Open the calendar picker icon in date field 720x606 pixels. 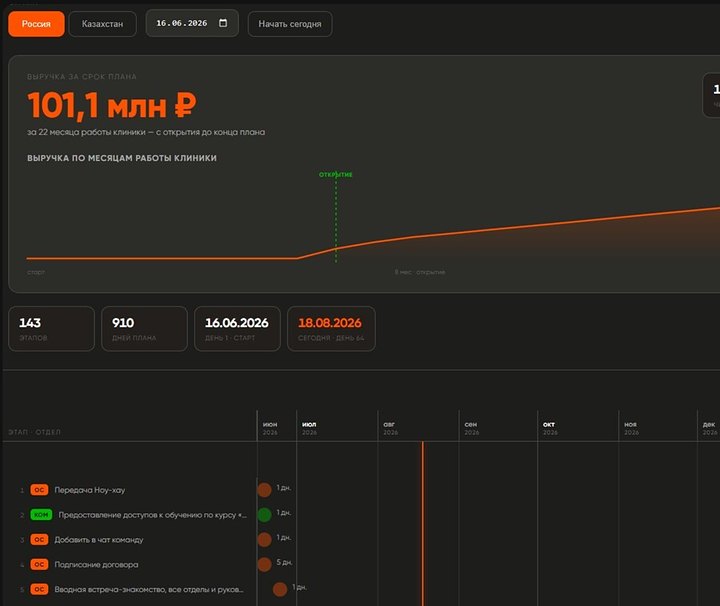click(223, 23)
